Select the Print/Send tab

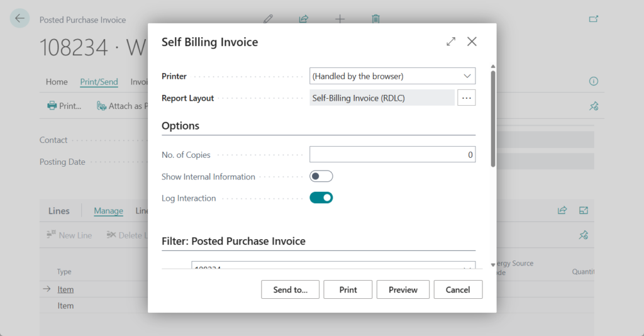tap(99, 82)
